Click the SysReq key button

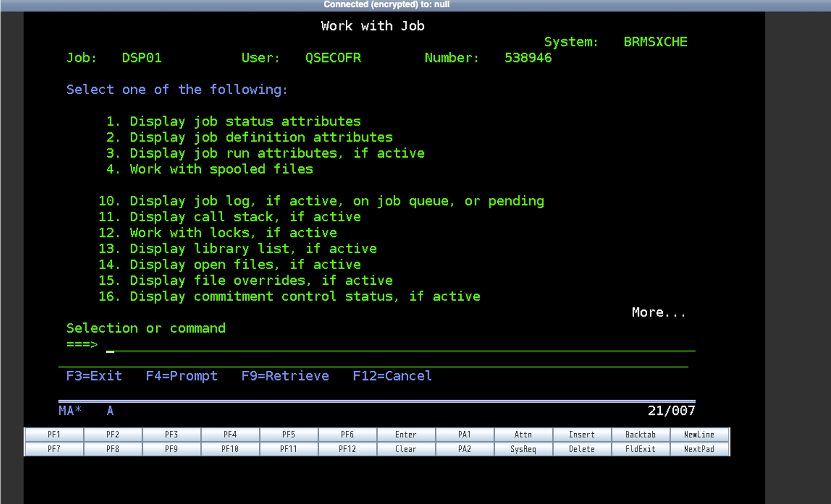pos(523,449)
